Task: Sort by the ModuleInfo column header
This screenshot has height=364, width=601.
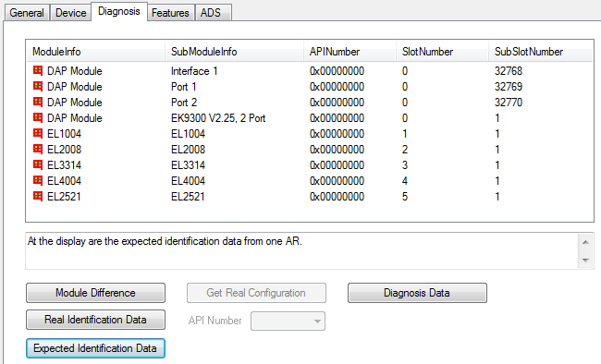Action: (95, 52)
